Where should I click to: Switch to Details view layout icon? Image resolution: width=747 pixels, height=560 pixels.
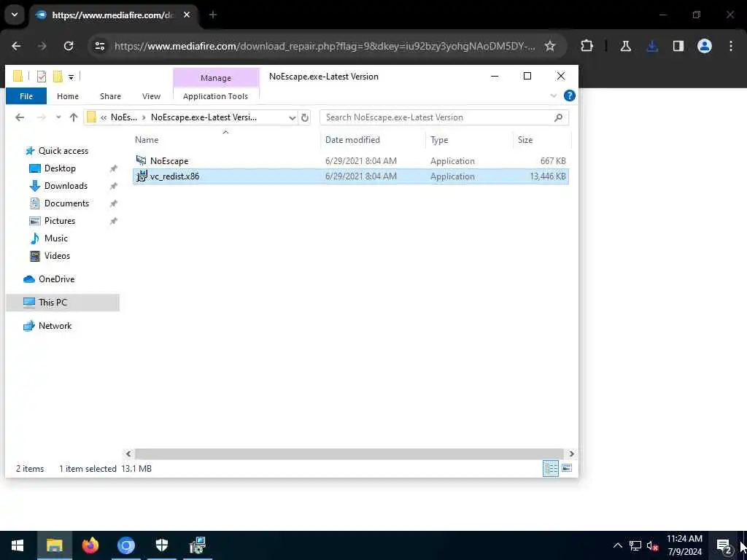(551, 469)
